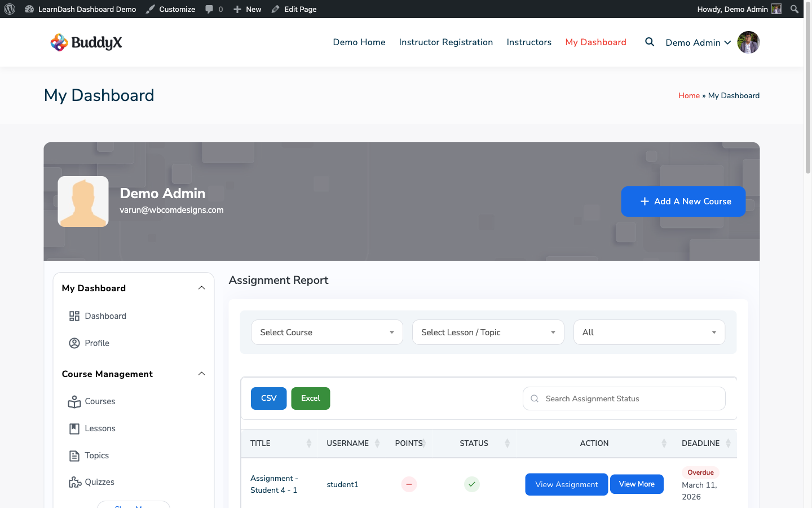Screen dimensions: 812x508
Task: Click the WordPress logo in the admin bar
Action: coord(9,8)
